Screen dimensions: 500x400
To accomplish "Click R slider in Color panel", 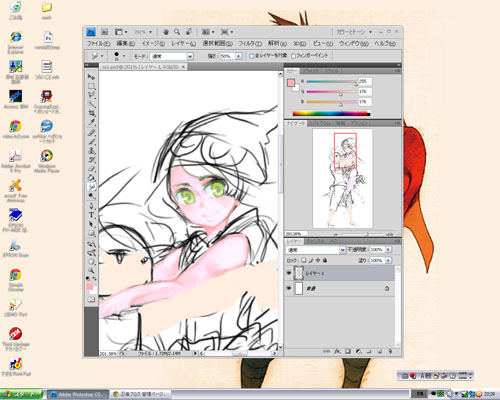I will [331, 82].
